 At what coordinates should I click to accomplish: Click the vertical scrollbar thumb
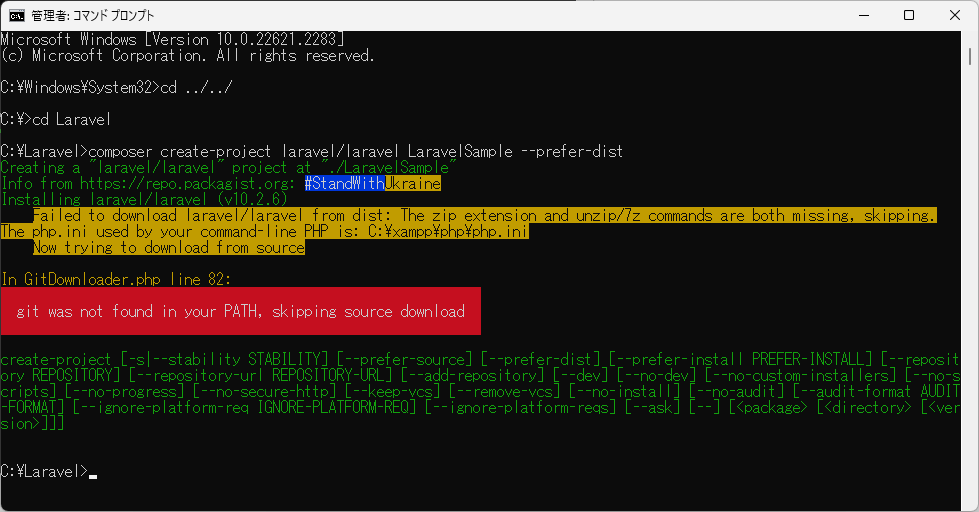pos(970,57)
